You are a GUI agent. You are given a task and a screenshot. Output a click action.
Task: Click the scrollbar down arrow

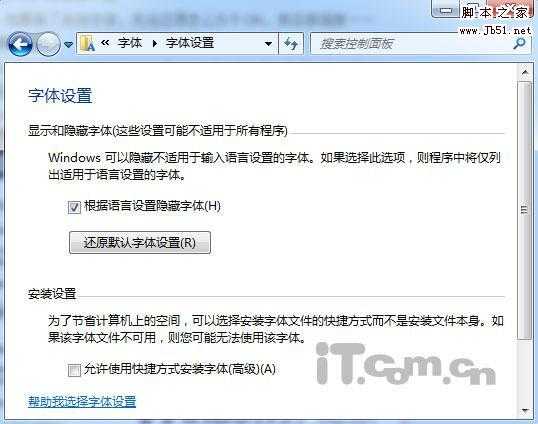(x=524, y=410)
